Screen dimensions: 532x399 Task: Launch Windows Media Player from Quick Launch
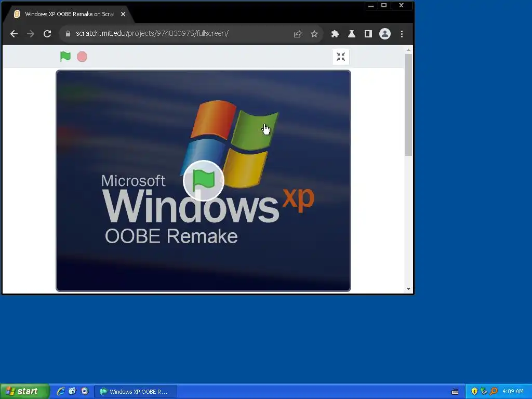coord(85,391)
